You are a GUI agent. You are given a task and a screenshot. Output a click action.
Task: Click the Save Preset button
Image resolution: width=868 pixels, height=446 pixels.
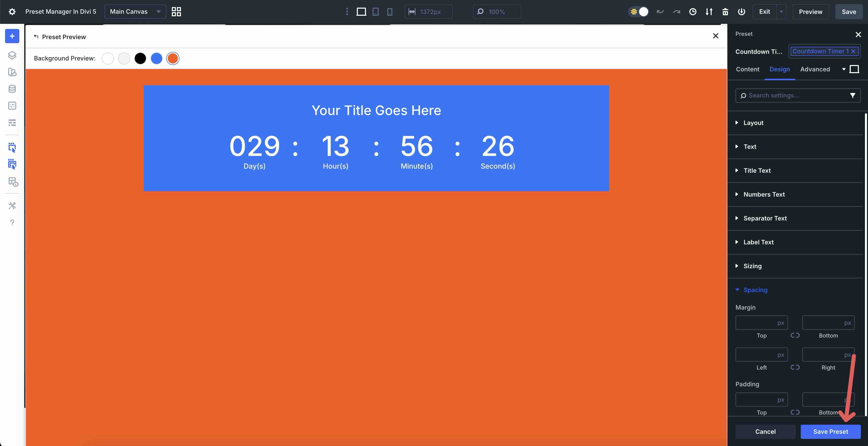tap(830, 432)
